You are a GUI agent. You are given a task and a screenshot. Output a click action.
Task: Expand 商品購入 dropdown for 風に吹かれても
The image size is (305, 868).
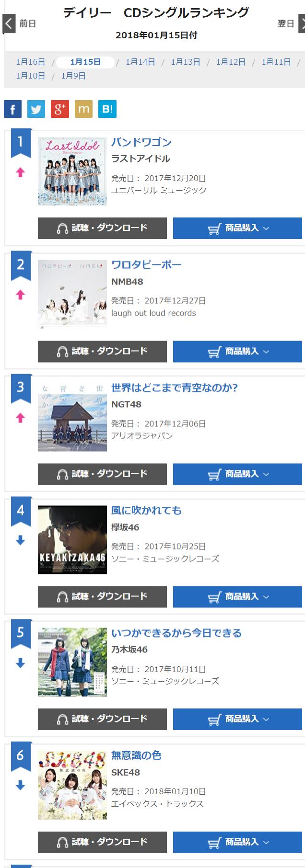coord(237,597)
